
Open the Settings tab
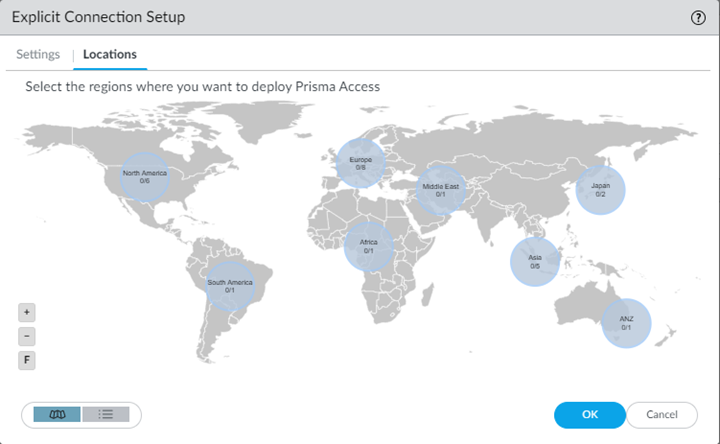(x=38, y=55)
